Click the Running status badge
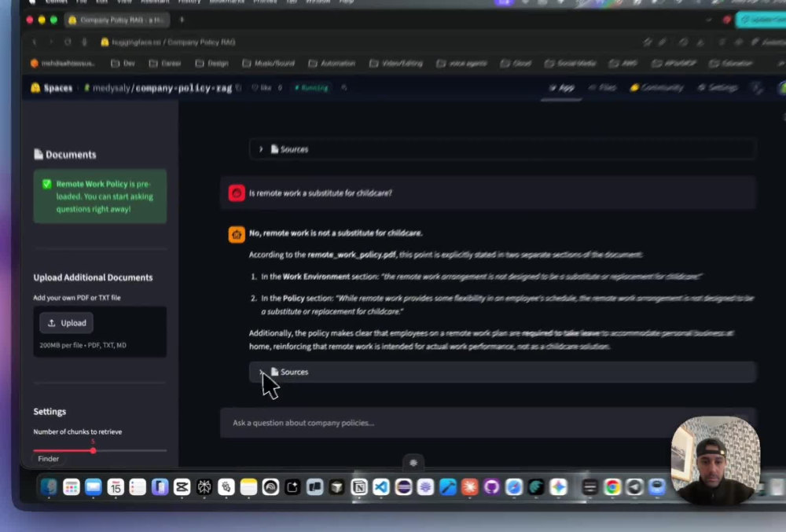This screenshot has height=532, width=786. (311, 88)
